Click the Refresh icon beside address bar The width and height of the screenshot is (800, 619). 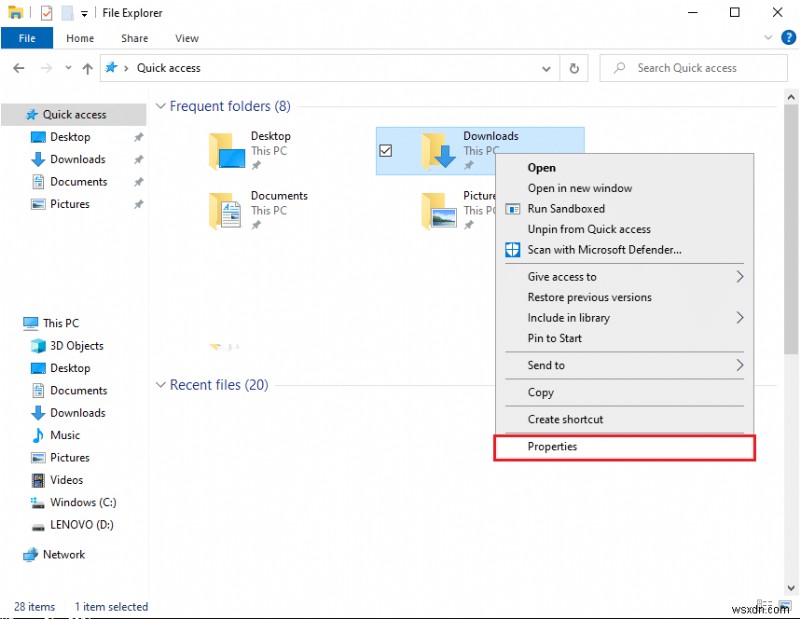[x=572, y=68]
